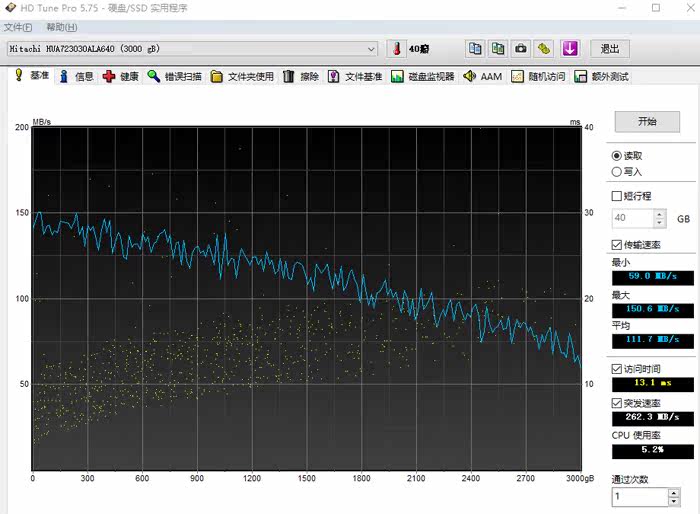This screenshot has height=514, width=700.
Task: Switch to the 擦除 erase tab
Action: pyautogui.click(x=301, y=76)
